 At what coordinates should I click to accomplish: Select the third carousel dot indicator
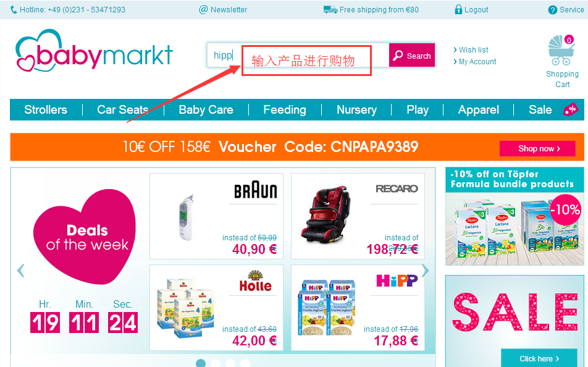230,363
